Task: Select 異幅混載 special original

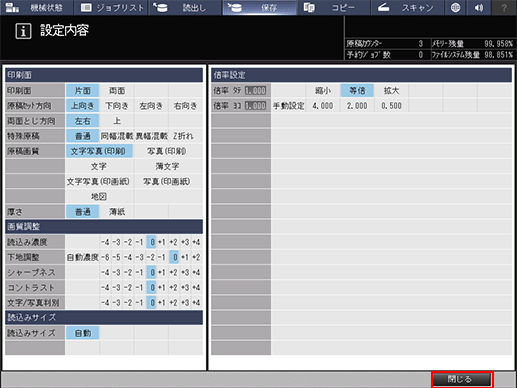Action: pos(151,136)
